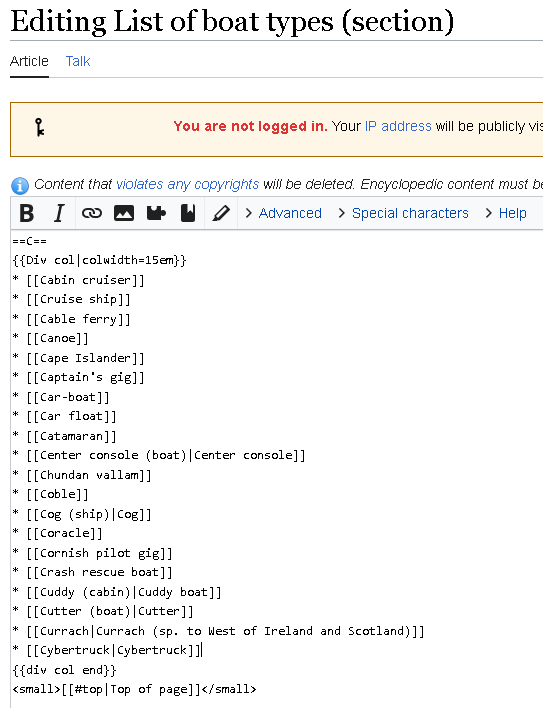543x708 pixels.
Task: Expand the Advanced toolbar section
Action: click(x=283, y=213)
